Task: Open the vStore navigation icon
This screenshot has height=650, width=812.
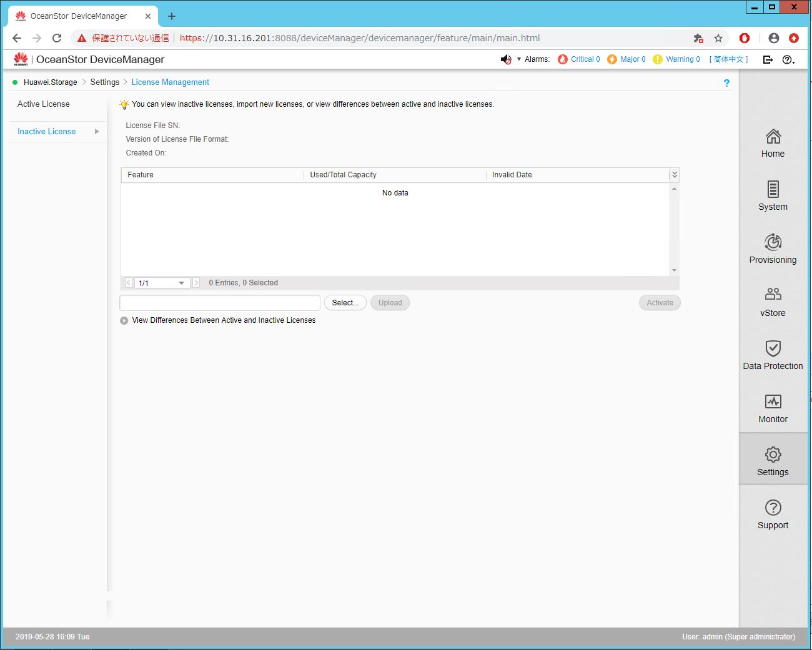Action: click(773, 293)
